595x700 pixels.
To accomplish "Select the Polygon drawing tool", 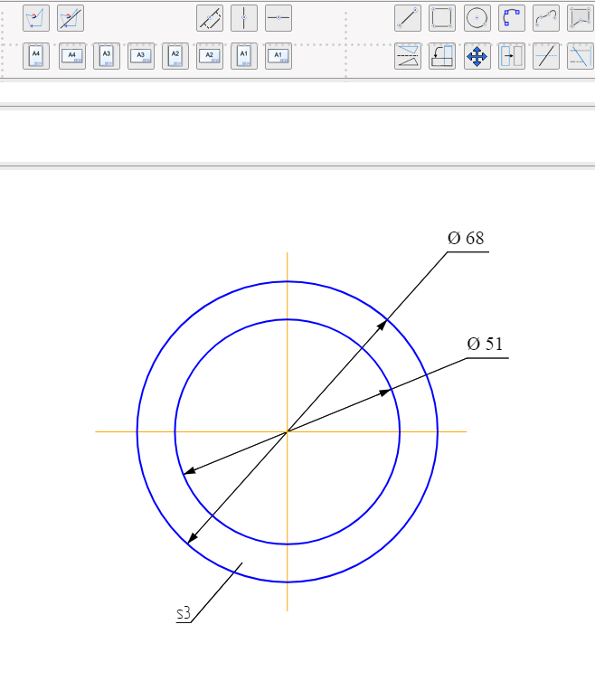I will (x=581, y=18).
